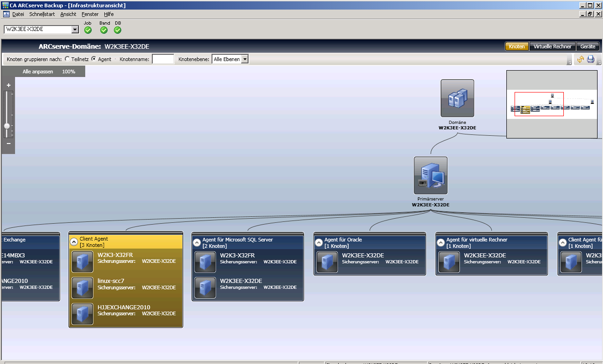Screen dimensions: 603x364
Task: Open the Knotenebene Alle Ebenen dropdown
Action: pos(245,59)
